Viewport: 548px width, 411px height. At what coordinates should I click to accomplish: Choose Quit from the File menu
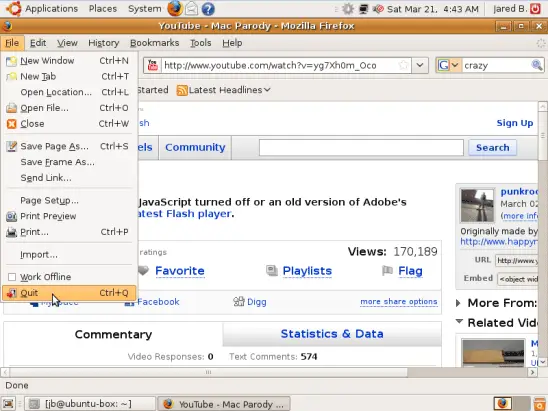click(69, 293)
